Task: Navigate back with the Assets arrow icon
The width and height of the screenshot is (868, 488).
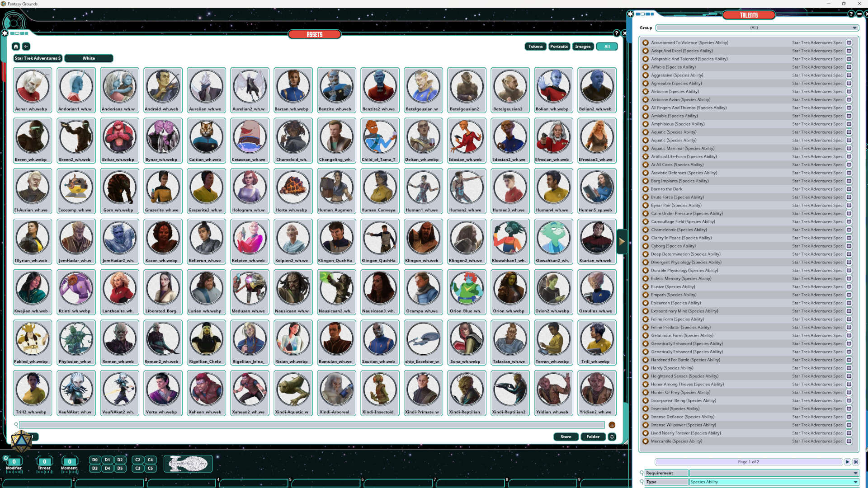Action: 26,47
